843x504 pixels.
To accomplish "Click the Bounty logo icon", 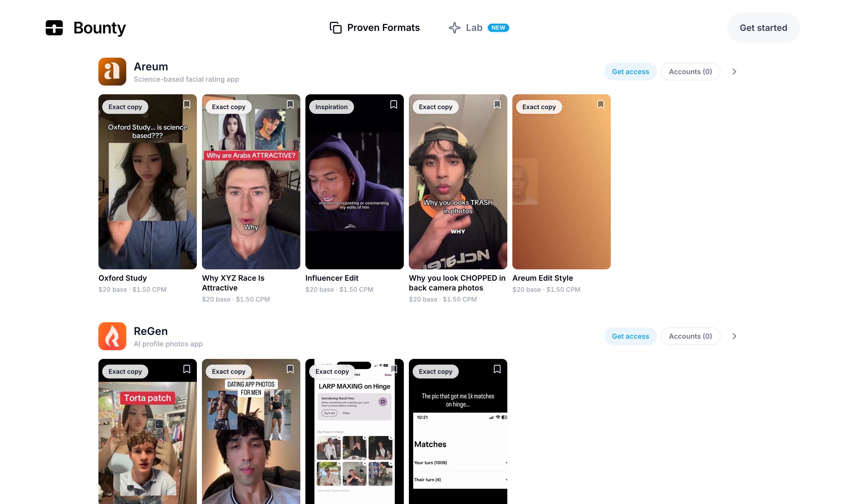I will 54,28.
